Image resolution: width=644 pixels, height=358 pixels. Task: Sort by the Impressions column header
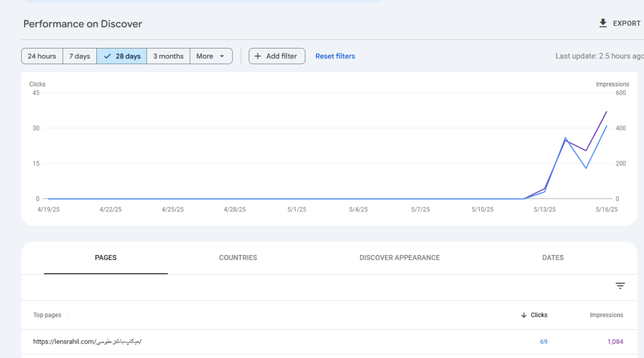606,315
